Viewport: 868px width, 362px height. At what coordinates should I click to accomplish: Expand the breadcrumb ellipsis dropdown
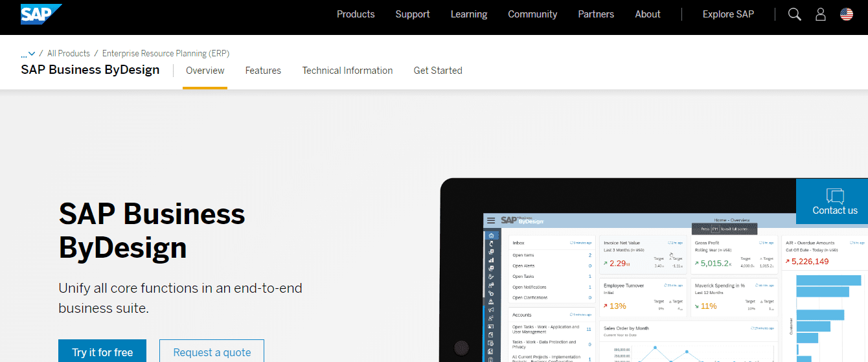(28, 54)
